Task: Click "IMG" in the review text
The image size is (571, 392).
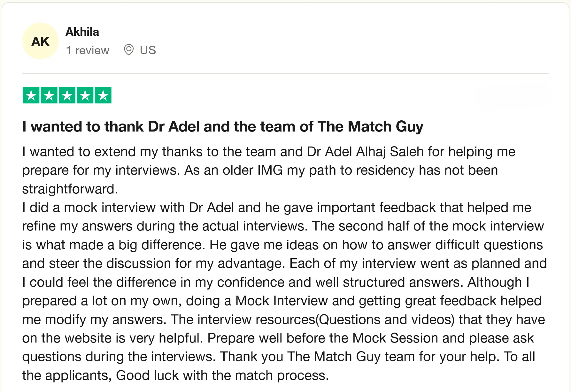Action: (270, 170)
